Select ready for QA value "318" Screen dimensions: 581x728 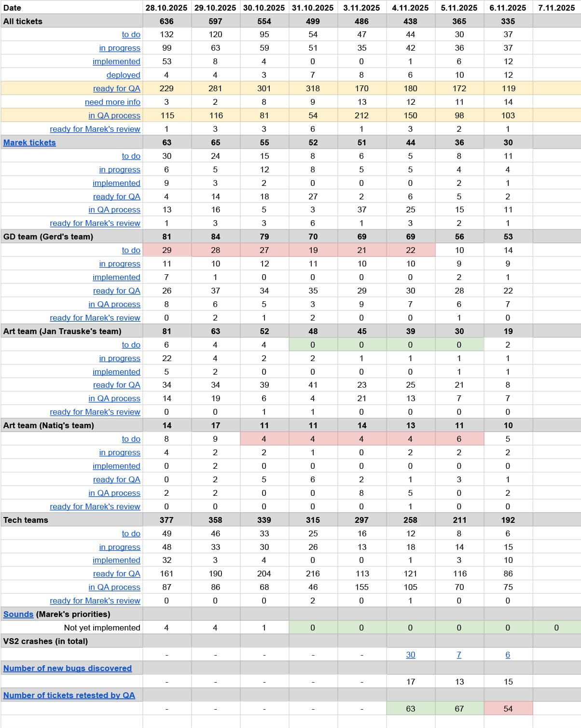313,88
